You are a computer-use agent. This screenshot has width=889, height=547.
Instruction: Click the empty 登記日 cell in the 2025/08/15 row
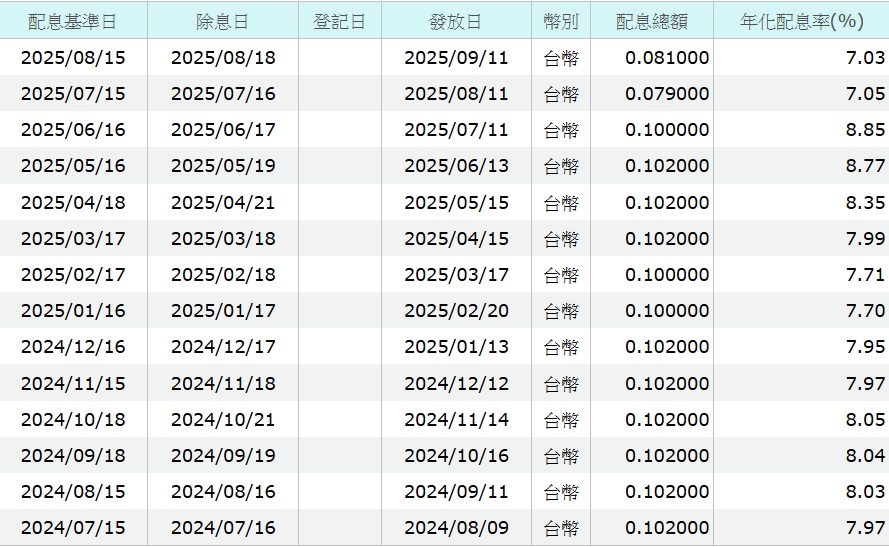click(x=339, y=58)
